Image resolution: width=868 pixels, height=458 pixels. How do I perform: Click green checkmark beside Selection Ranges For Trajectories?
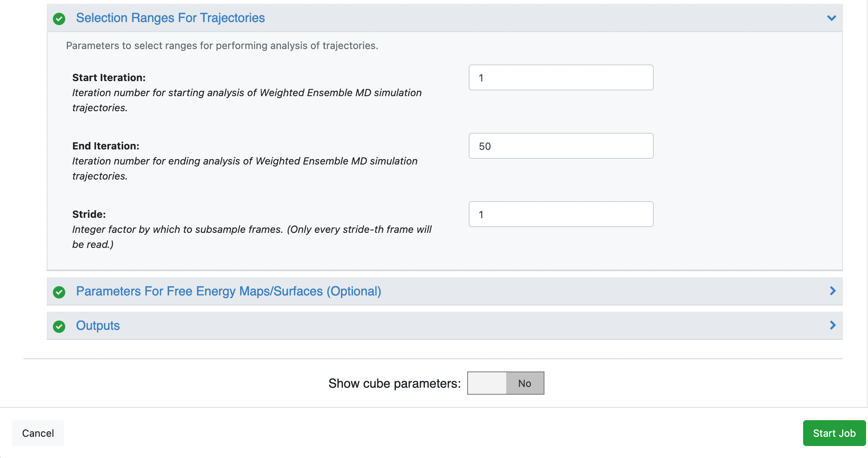[x=59, y=18]
